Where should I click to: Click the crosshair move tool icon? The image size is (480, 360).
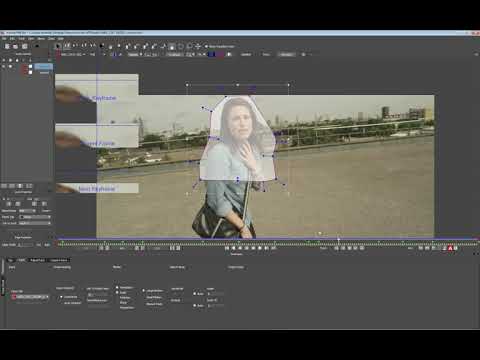tap(198, 46)
